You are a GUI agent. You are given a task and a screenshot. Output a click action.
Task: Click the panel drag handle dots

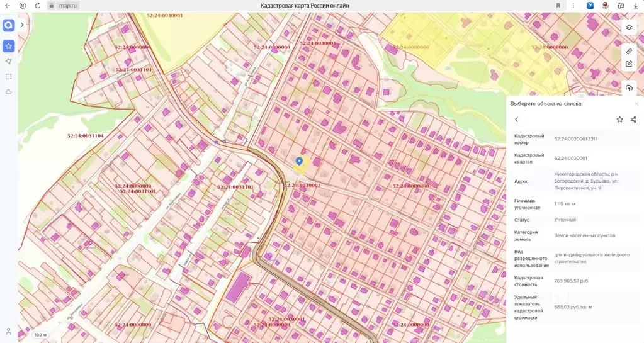[581, 96]
